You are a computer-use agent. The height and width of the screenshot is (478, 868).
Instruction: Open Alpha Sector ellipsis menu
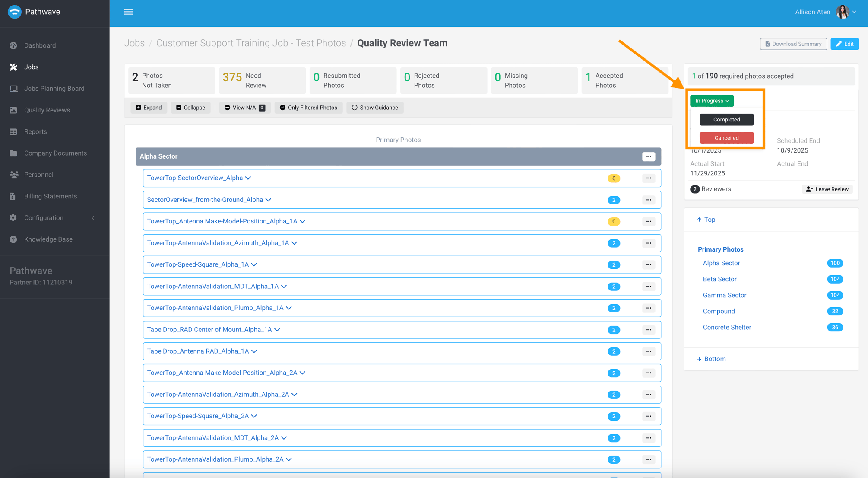point(648,156)
